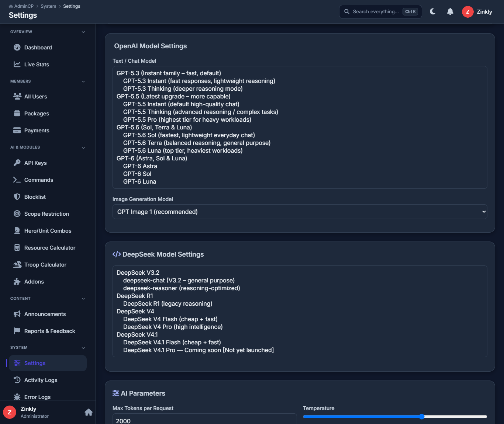
Task: Click the Zinkly Administrator profile footer
Action: tap(34, 412)
